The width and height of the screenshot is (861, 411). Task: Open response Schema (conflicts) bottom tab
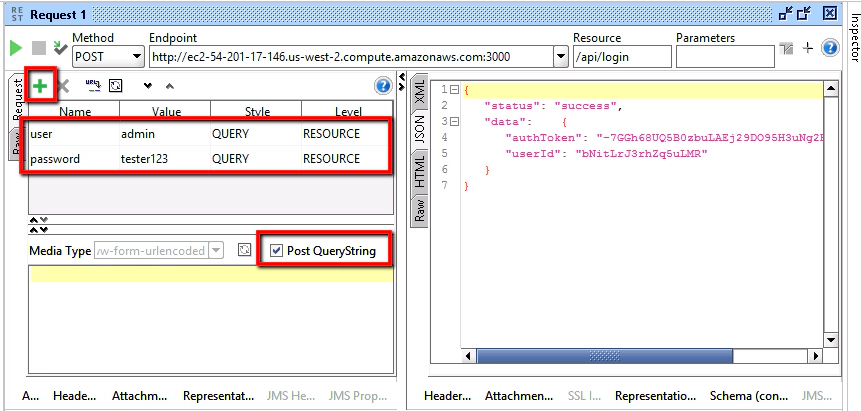coord(750,396)
